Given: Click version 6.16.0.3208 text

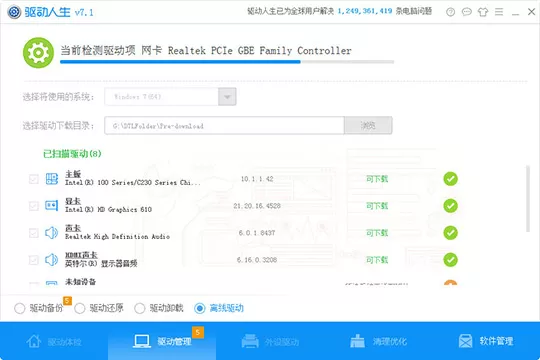Looking at the screenshot, I should coord(257,260).
